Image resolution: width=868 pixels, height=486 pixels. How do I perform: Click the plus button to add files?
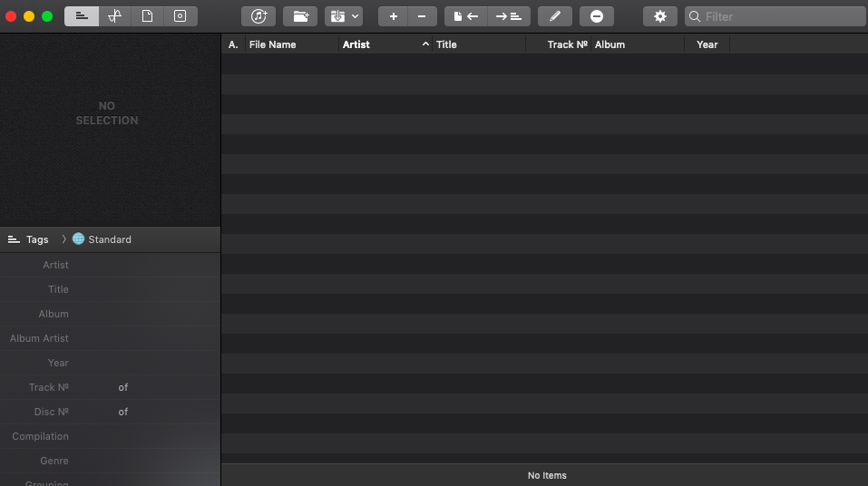click(x=393, y=16)
